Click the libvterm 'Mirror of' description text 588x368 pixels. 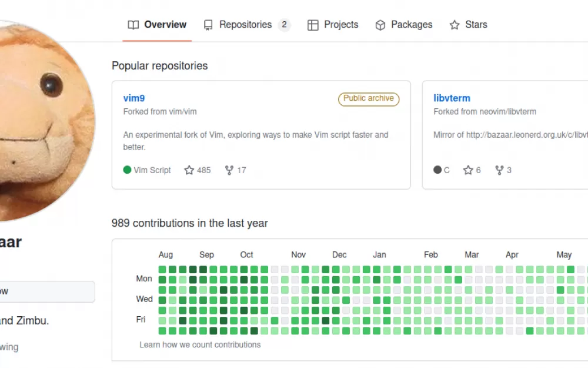click(511, 135)
